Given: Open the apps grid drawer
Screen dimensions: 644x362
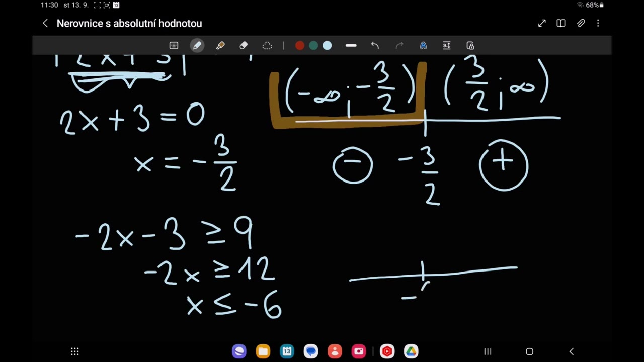Looking at the screenshot, I should pyautogui.click(x=74, y=351).
